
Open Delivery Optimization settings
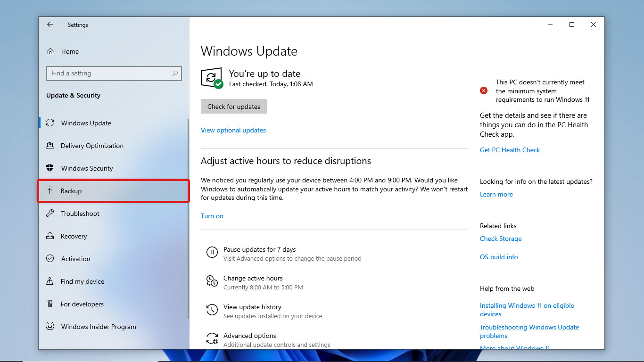(92, 146)
